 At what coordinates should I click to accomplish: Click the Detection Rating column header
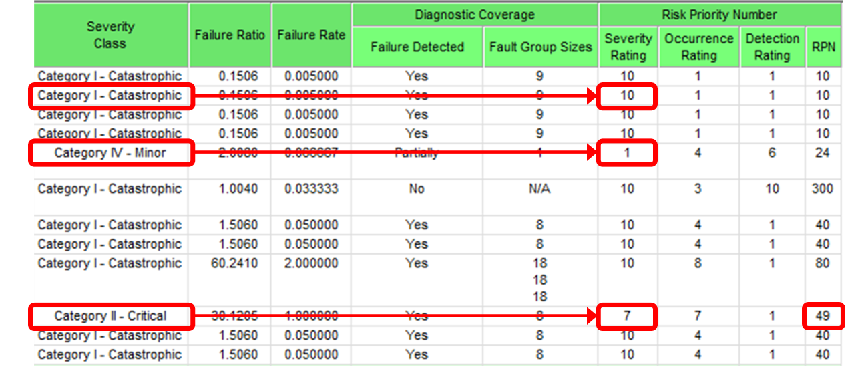click(773, 47)
